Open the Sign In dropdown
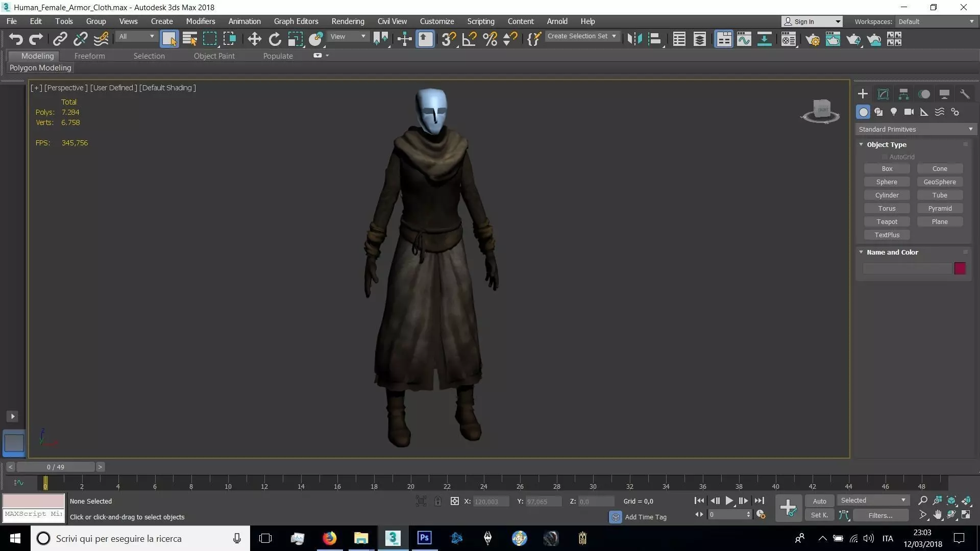The height and width of the screenshot is (551, 980). 812,21
